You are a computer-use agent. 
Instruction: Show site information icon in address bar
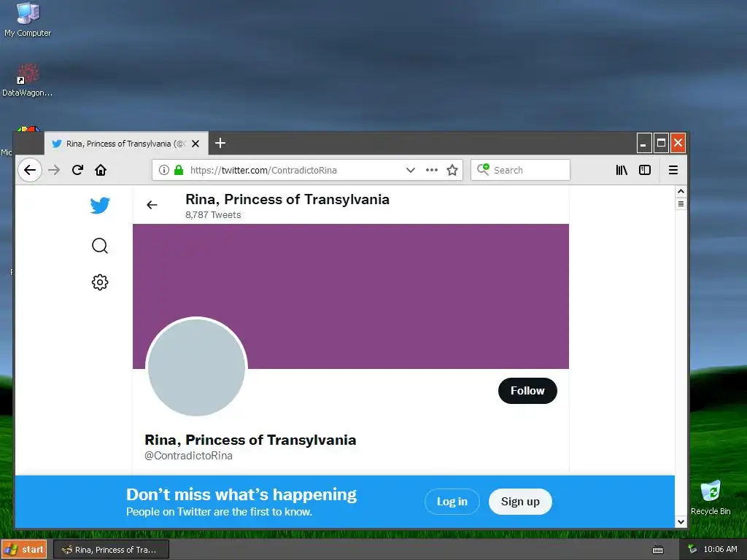[164, 170]
